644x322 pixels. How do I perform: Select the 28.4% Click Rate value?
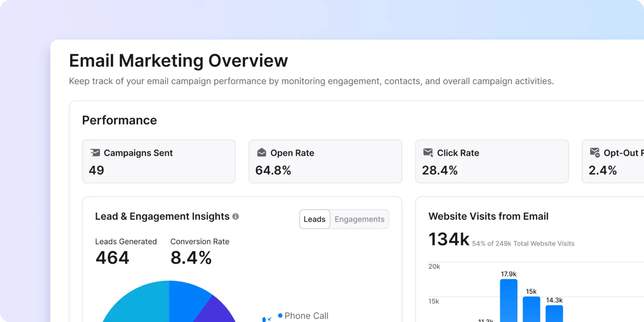440,170
